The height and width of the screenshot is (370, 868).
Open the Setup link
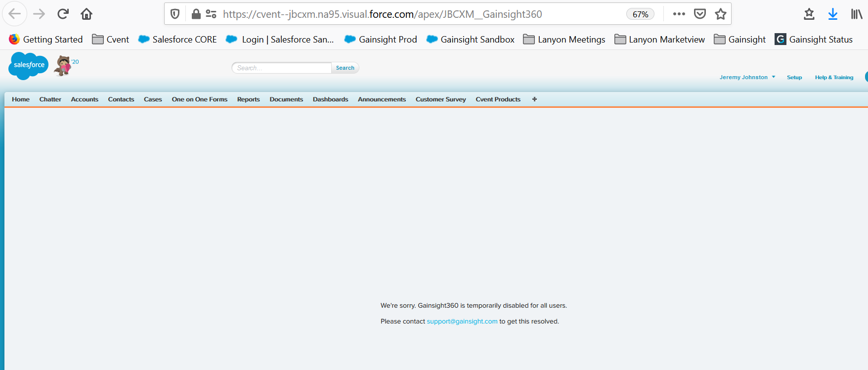coord(794,77)
